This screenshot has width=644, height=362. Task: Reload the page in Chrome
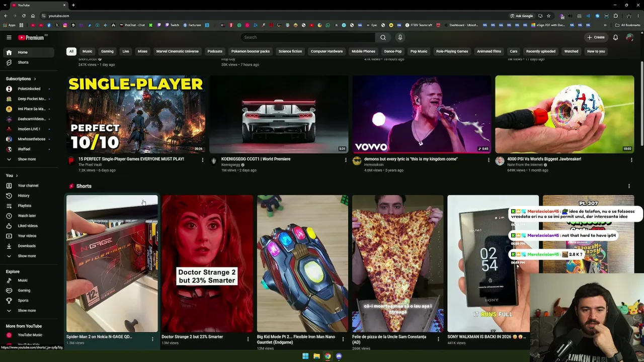coord(24,16)
